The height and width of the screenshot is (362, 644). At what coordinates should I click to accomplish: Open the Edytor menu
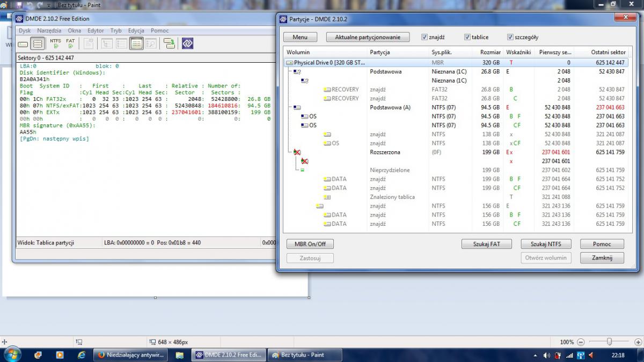pos(96,31)
